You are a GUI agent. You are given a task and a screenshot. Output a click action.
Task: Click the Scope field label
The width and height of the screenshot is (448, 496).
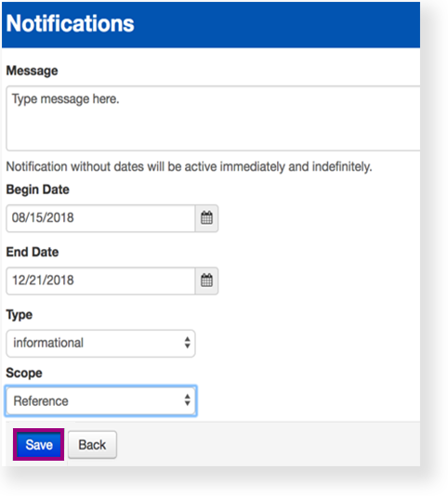pyautogui.click(x=24, y=373)
